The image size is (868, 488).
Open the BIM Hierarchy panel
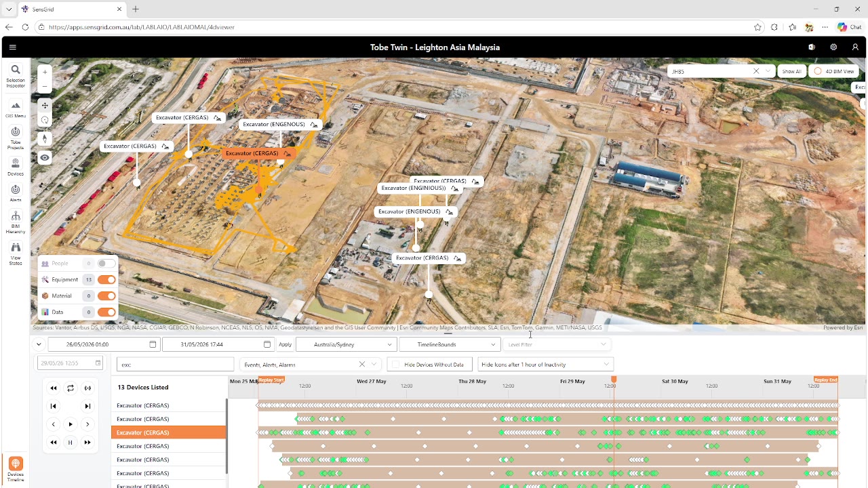[15, 222]
